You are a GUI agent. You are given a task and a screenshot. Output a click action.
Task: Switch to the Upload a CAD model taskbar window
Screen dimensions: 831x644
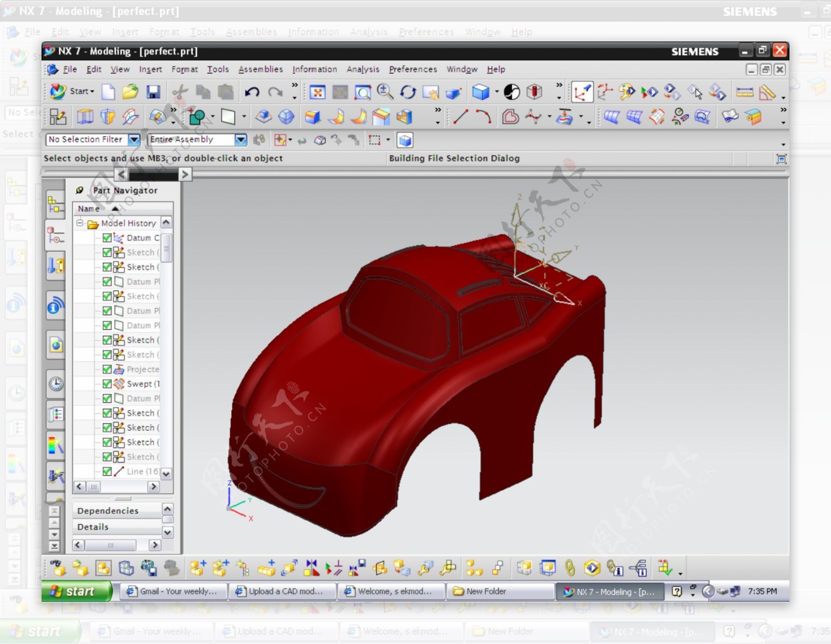pyautogui.click(x=283, y=591)
